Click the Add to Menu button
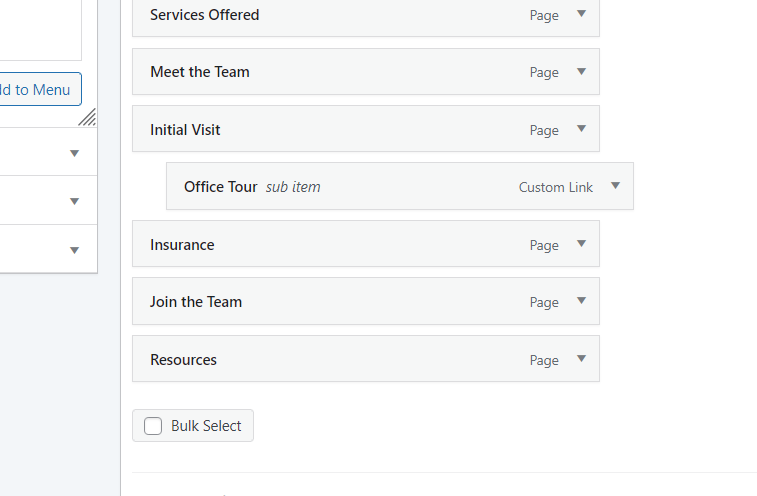The height and width of the screenshot is (496, 757). (x=38, y=90)
